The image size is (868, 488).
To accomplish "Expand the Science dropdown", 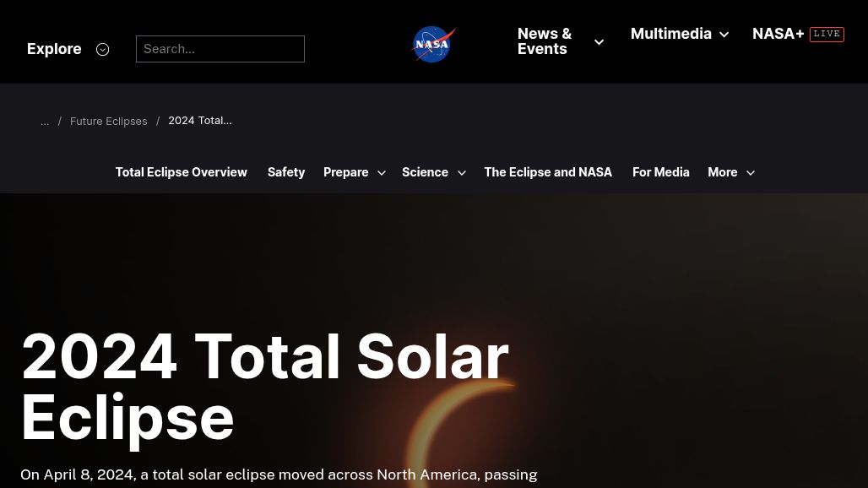I will click(426, 171).
